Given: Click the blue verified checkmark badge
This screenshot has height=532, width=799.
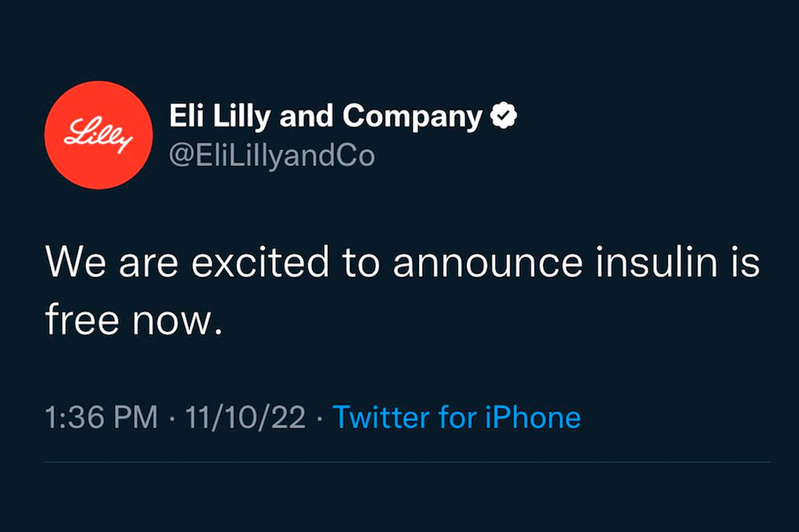Looking at the screenshot, I should click(503, 118).
